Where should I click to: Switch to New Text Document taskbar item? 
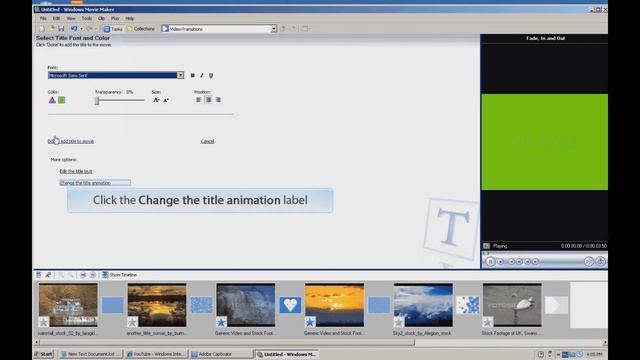pos(91,354)
